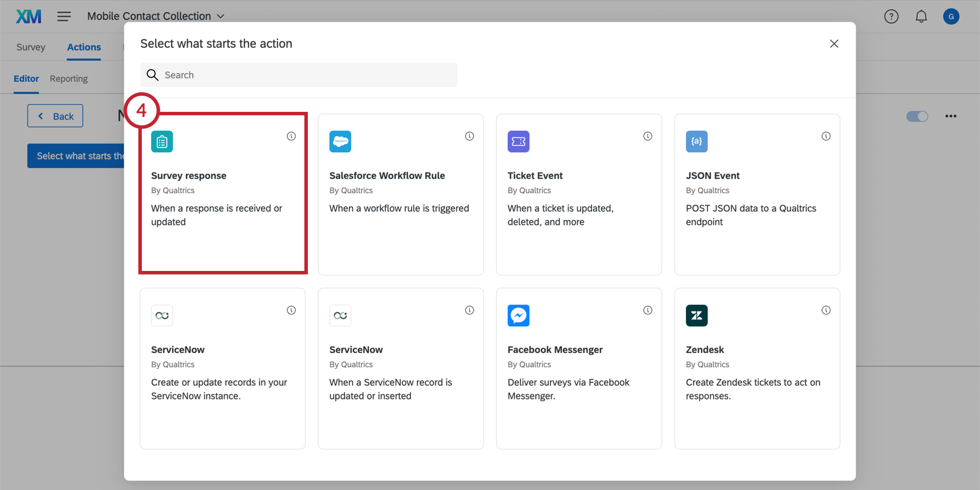
Task: Show info for Ticket Event card
Action: coord(648,136)
